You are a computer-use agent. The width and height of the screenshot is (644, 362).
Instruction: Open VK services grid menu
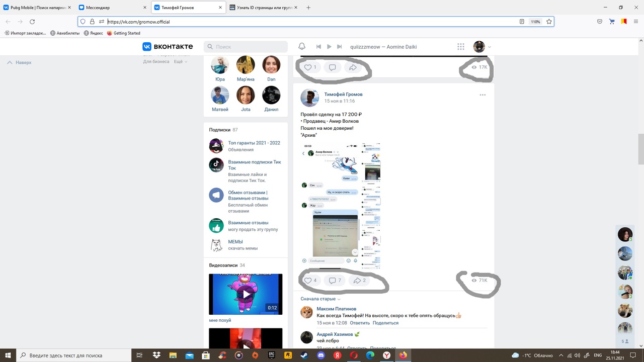click(x=460, y=47)
